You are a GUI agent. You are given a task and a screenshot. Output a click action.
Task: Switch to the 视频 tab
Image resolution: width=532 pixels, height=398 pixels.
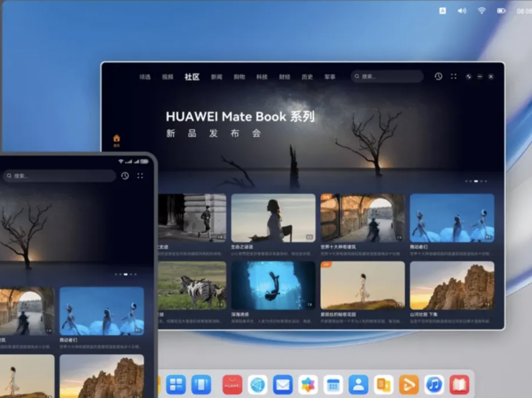tap(168, 77)
